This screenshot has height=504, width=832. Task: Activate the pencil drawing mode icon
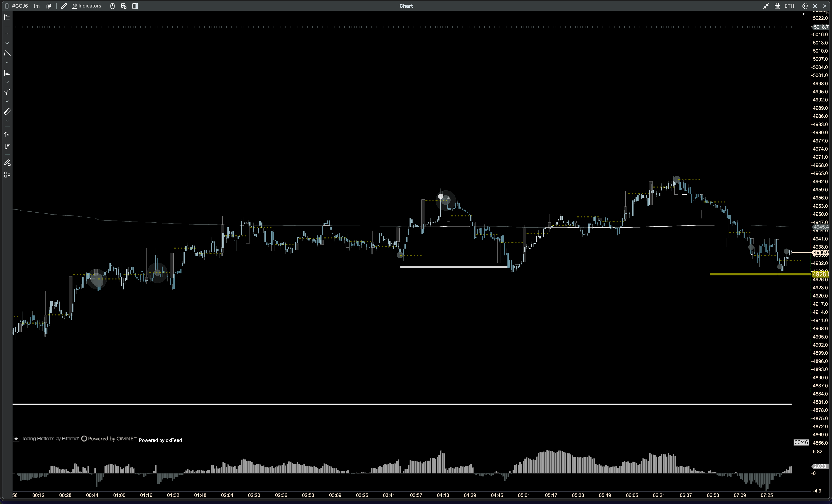64,6
